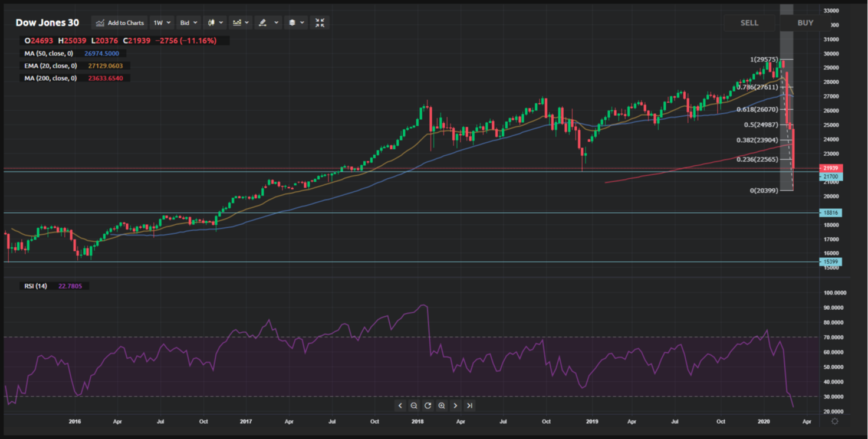Click the 0(20399) Fibonacci level label
The image size is (868, 439).
(x=763, y=191)
